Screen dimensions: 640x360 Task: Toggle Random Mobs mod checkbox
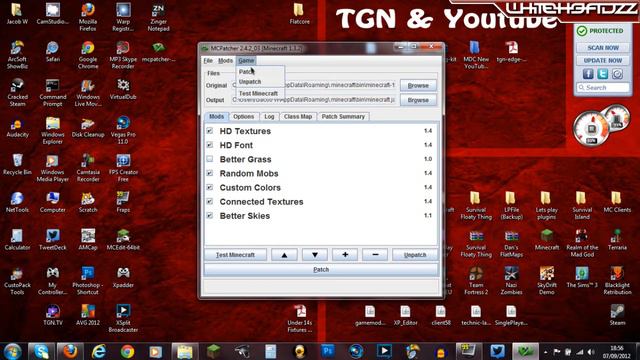210,173
